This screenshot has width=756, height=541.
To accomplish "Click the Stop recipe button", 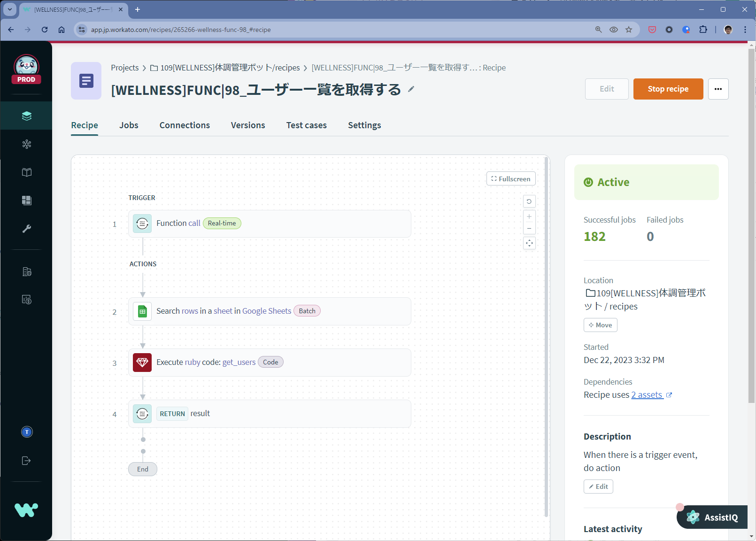I will click(668, 89).
